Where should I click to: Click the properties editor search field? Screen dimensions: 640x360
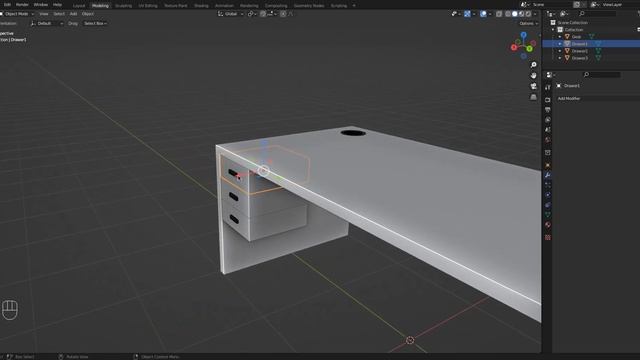pos(602,75)
